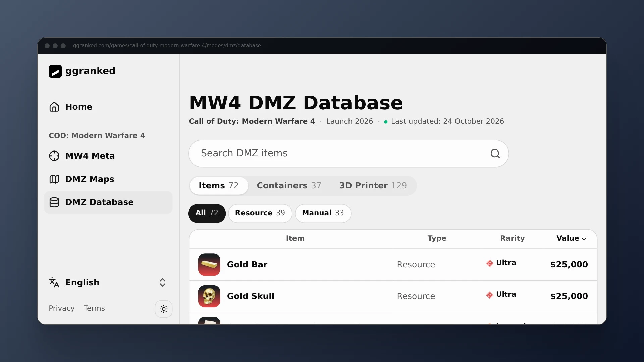Click the Home house icon
The width and height of the screenshot is (644, 362).
[x=54, y=107]
